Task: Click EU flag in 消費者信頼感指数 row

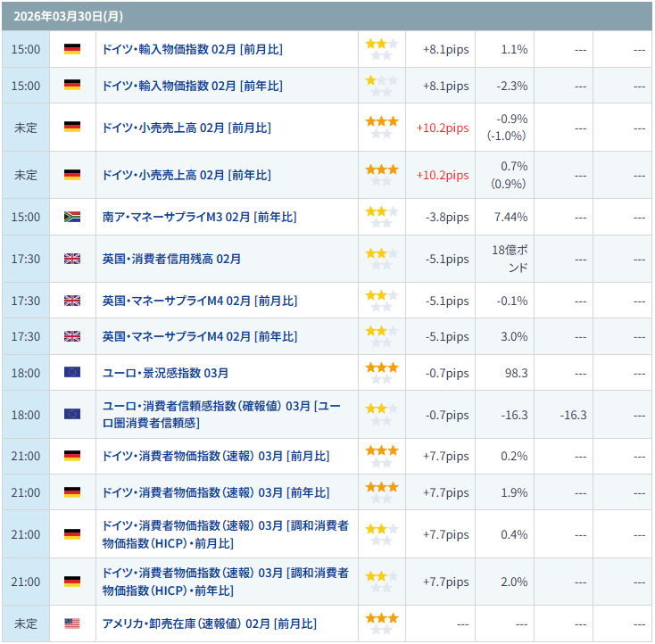Action: (72, 414)
